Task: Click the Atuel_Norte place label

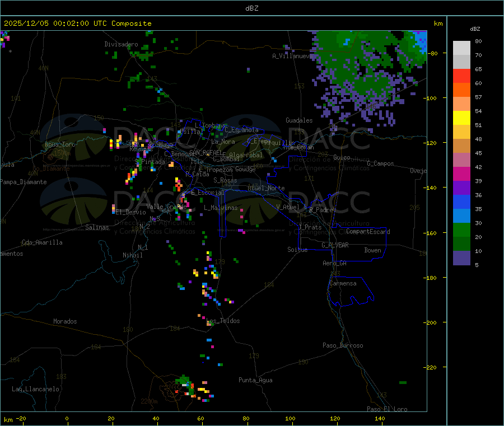Action: (x=266, y=188)
